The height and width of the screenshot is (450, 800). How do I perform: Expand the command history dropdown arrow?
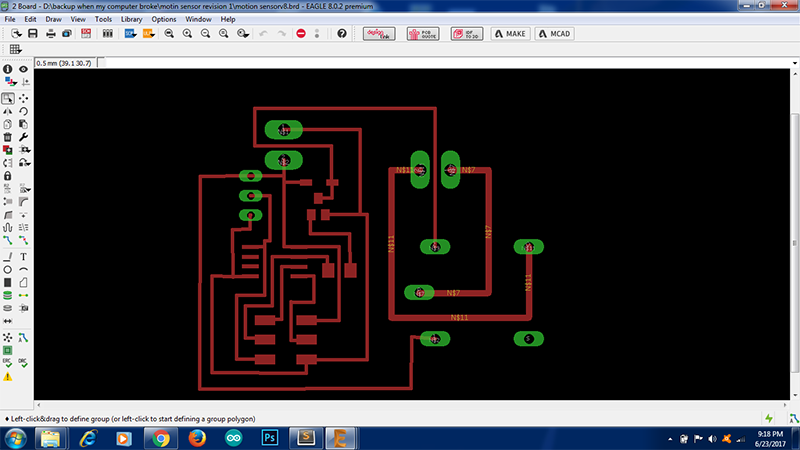(795, 63)
